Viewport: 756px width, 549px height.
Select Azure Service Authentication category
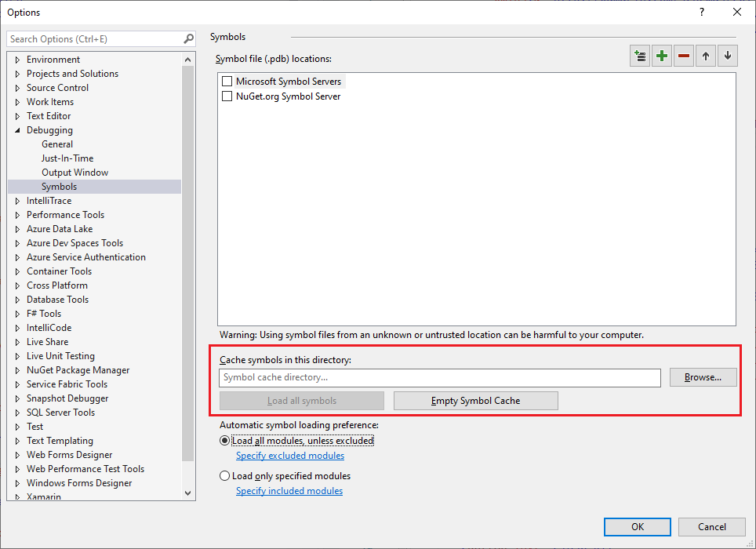click(85, 257)
